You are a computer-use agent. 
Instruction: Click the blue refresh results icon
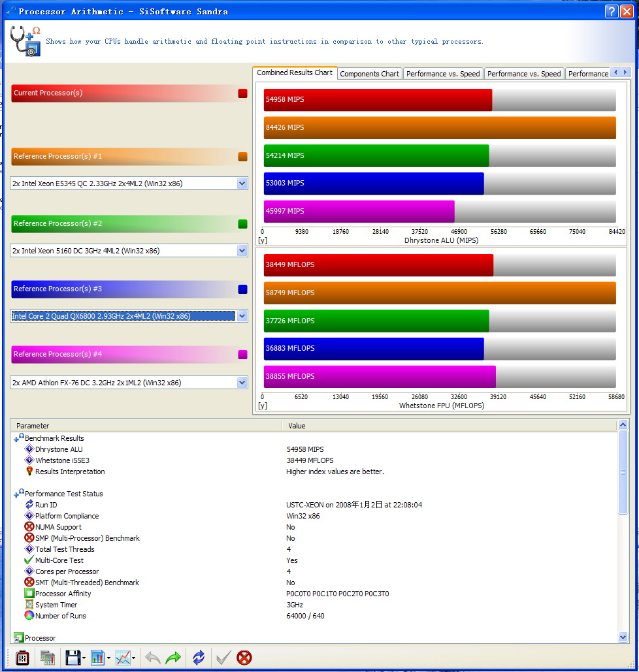coord(199,658)
